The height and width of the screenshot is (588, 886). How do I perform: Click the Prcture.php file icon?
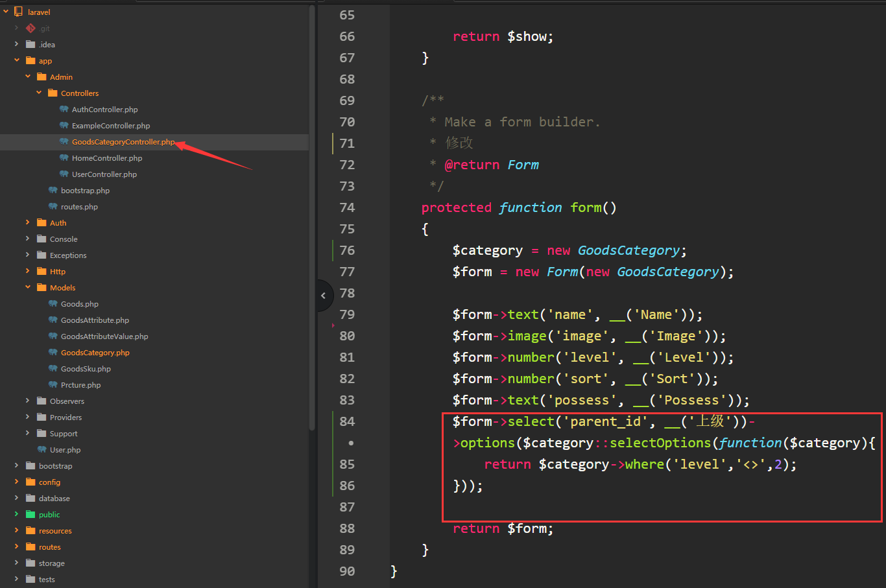[x=53, y=384]
